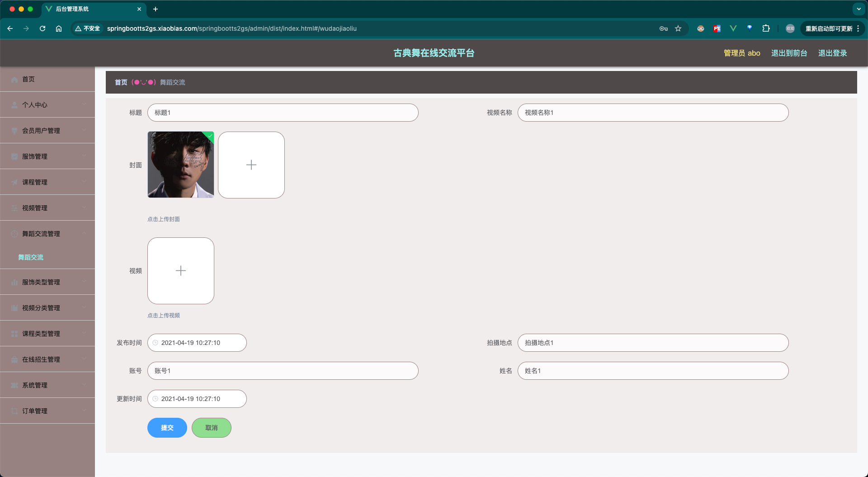Open the browser profile avatar

[790, 28]
